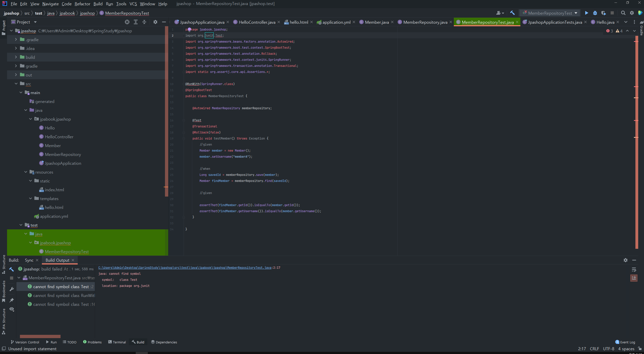Collapse all in Project panel
The width and height of the screenshot is (644, 354).
(144, 22)
